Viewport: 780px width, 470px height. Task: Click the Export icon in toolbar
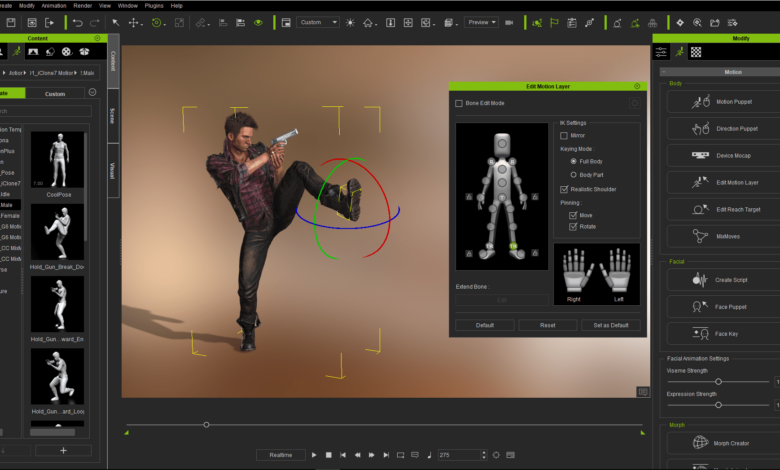pyautogui.click(x=49, y=22)
